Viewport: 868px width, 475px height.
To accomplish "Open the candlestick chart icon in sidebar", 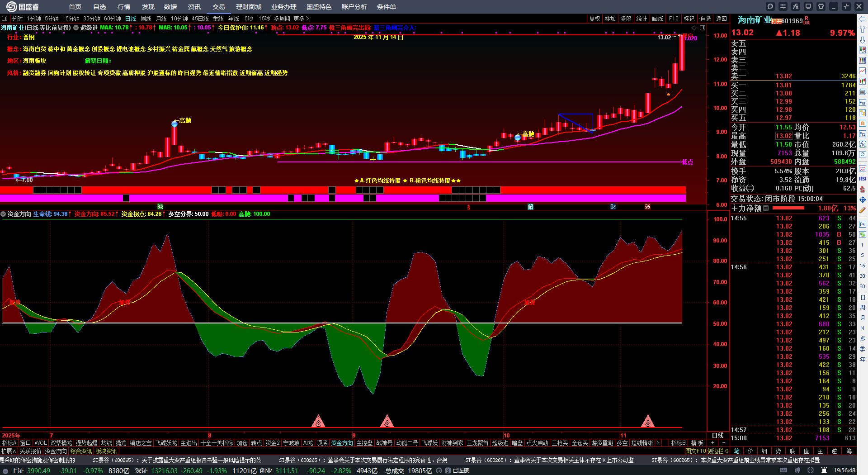I will coord(863,81).
